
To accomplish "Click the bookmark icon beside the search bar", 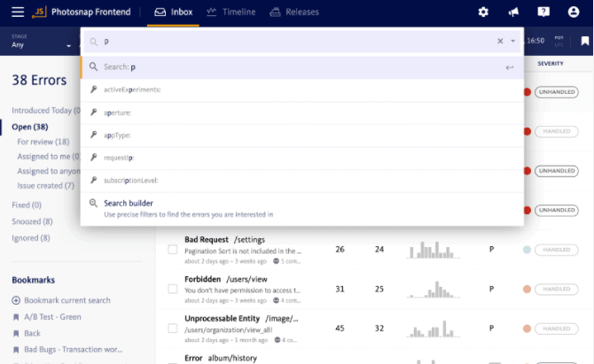I will [584, 41].
